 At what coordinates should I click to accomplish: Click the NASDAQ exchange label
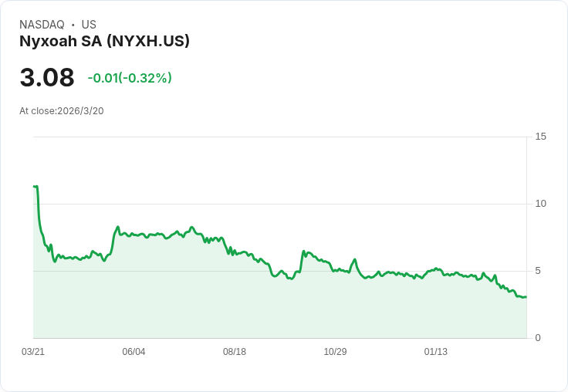point(42,25)
